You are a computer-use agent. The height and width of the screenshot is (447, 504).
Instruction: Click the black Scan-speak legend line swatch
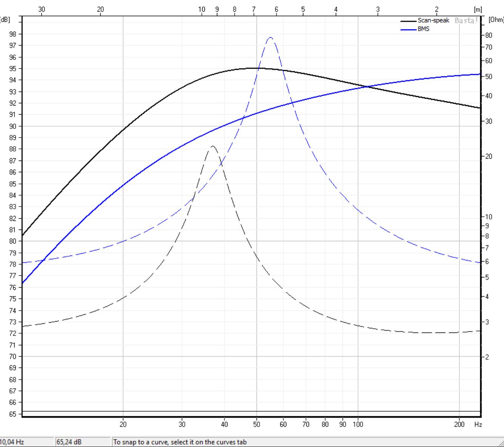click(409, 21)
